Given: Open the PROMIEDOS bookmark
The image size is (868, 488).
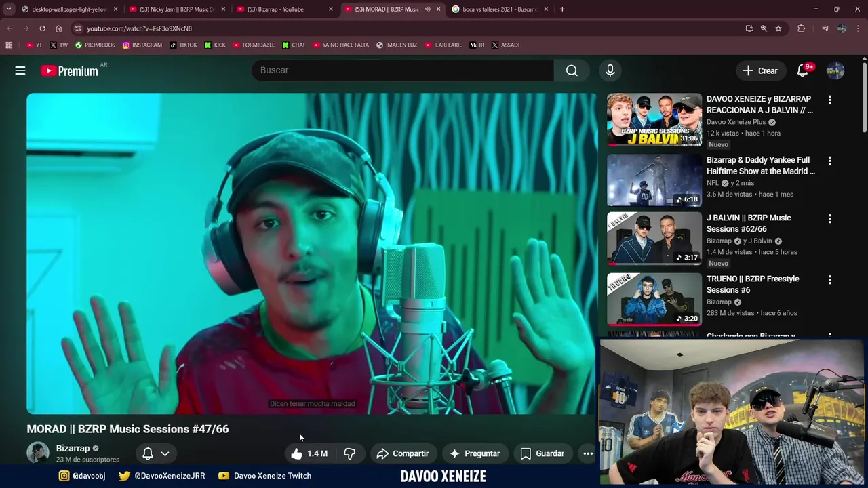Looking at the screenshot, I should (x=95, y=45).
